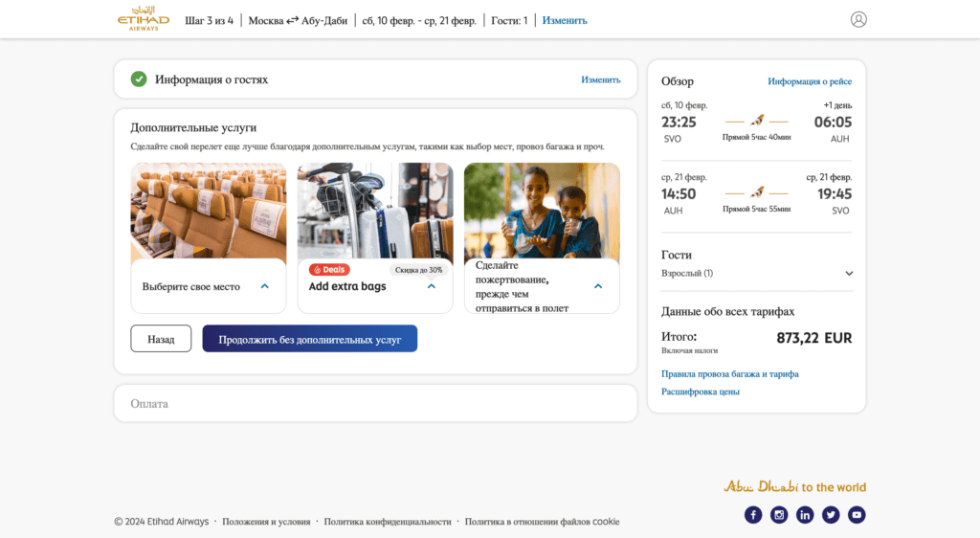Open 'Политика конфиденциальности' footer link
The image size is (980, 538).
coord(388,521)
